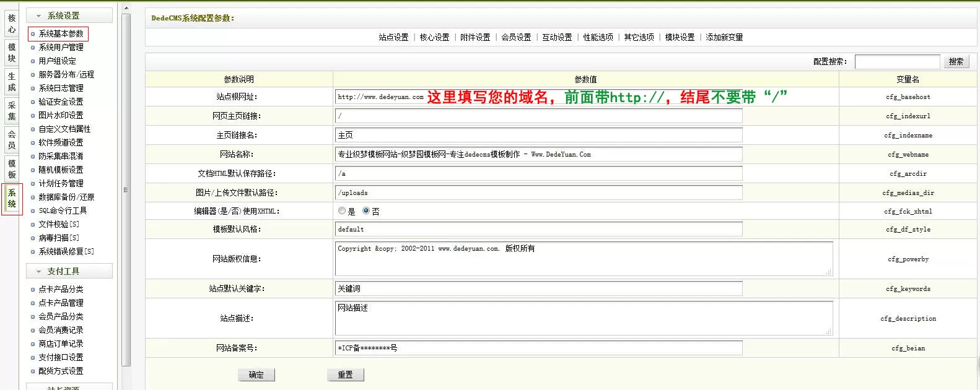This screenshot has height=390, width=980.
Task: Collapse the 支付工具 section header
Action: click(69, 271)
